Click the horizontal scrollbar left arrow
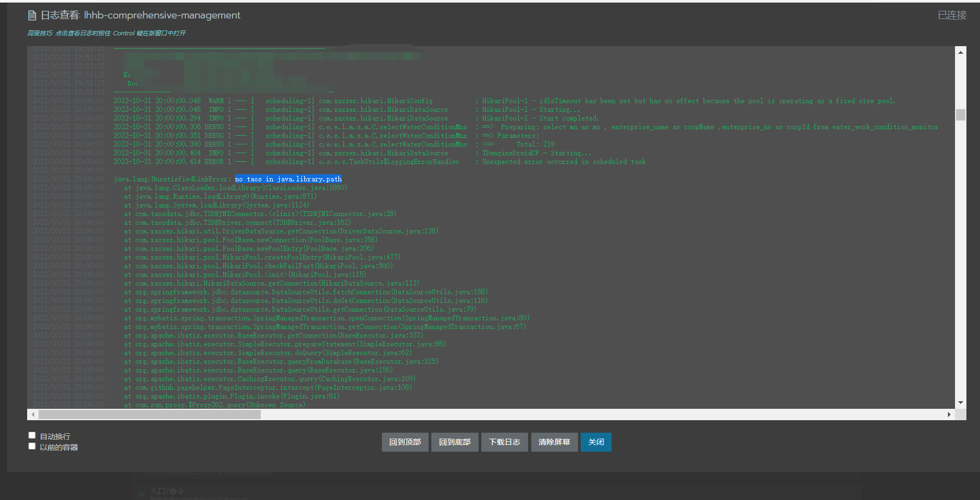The height and width of the screenshot is (500, 980). (x=33, y=414)
